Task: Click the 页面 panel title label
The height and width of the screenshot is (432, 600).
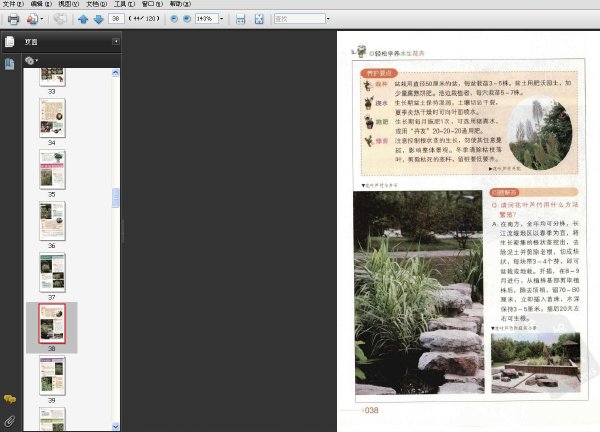Action: 31,42
